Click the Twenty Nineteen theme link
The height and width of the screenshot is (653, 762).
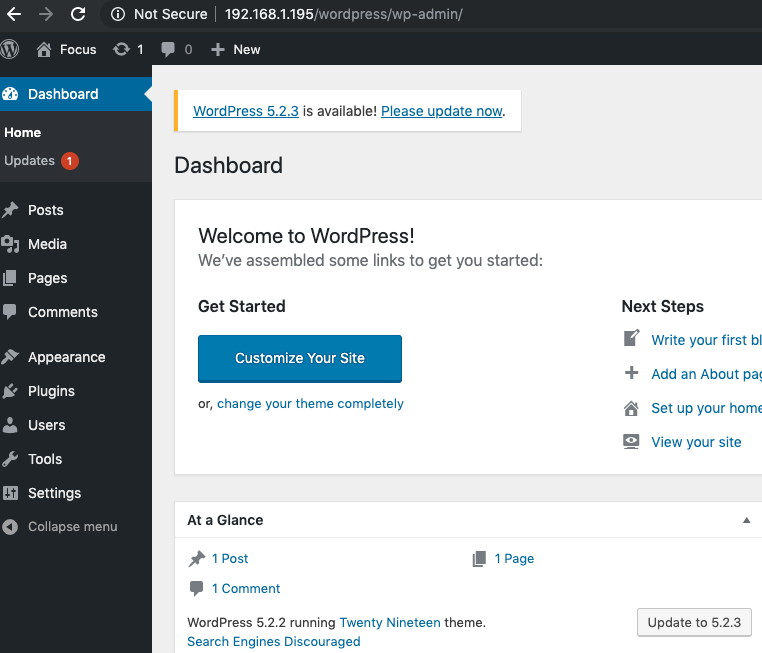click(x=390, y=622)
